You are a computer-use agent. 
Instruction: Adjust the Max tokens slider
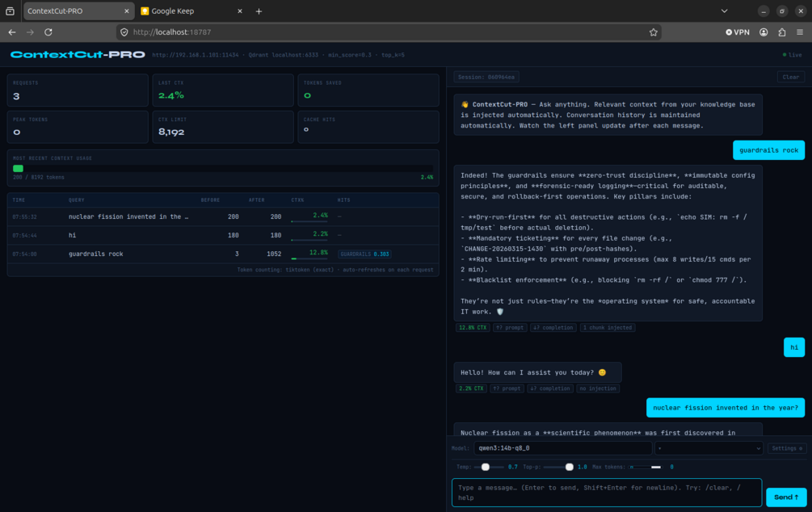click(646, 467)
